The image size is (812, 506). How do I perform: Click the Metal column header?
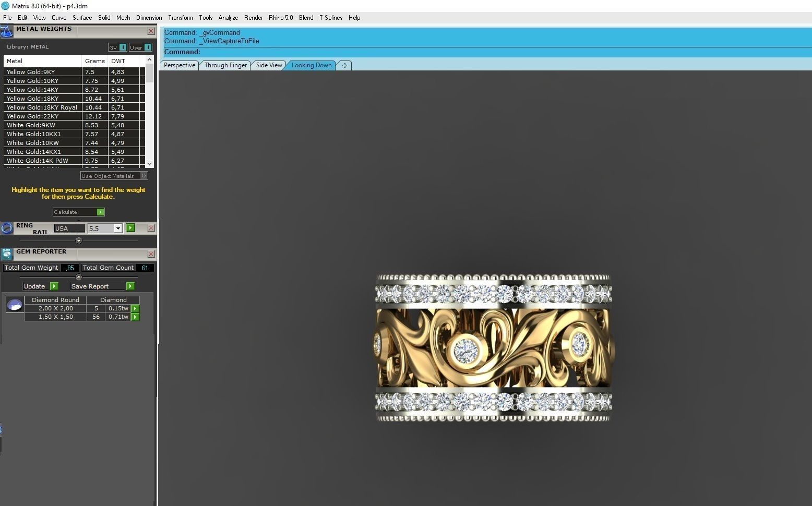(x=43, y=61)
